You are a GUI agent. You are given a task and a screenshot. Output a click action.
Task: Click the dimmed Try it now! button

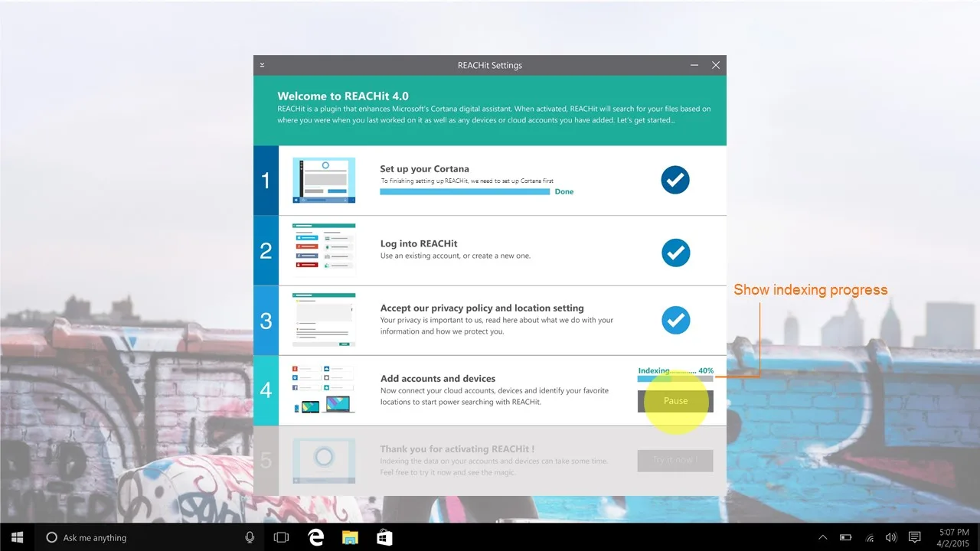(675, 461)
